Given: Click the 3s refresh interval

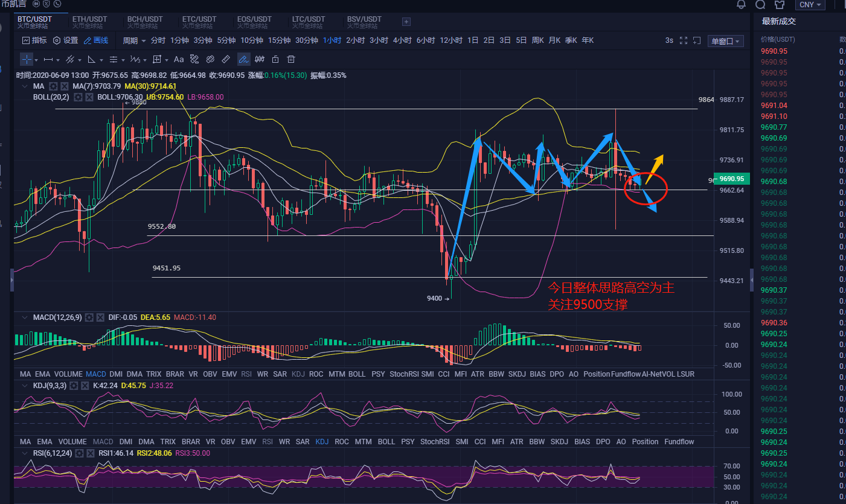Looking at the screenshot, I should pyautogui.click(x=669, y=40).
